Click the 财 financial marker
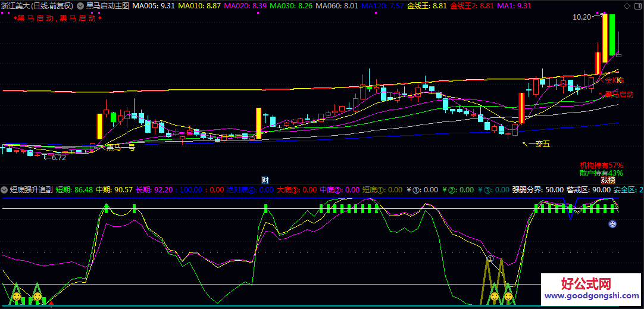644x309 pixels. click(265, 180)
